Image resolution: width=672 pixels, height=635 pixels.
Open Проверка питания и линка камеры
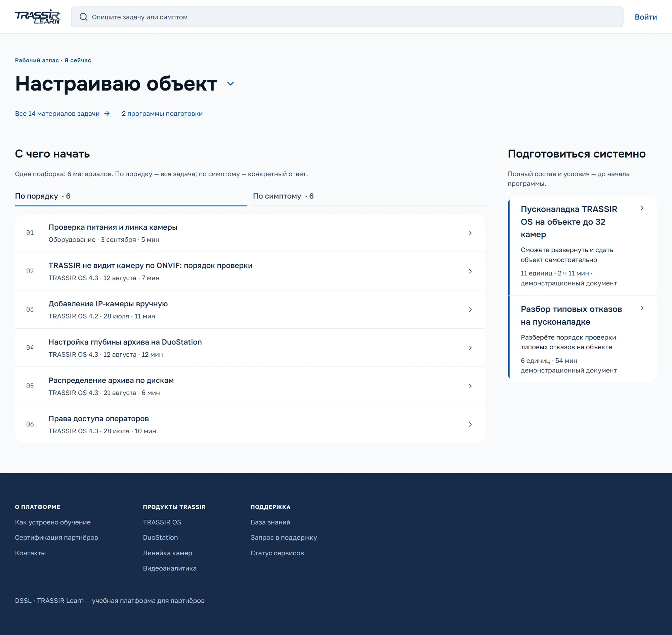(250, 233)
